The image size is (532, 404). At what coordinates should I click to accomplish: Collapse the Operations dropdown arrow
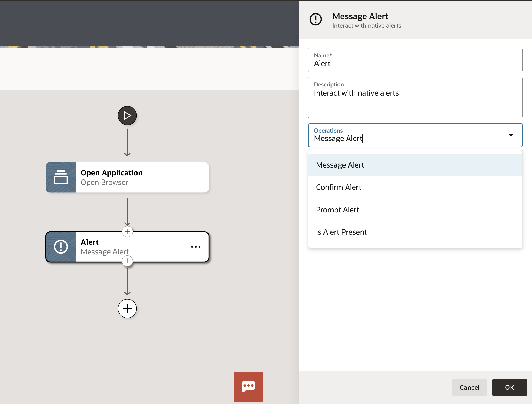click(511, 135)
